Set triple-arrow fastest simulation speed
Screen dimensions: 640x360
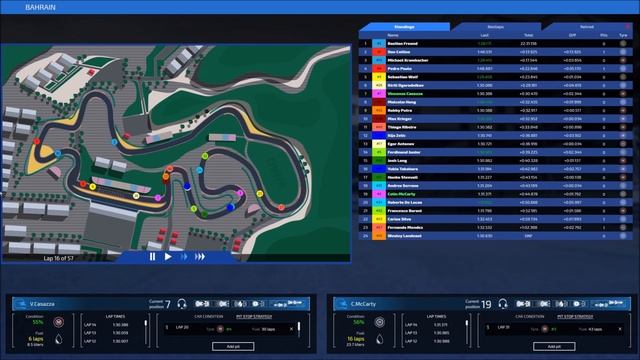pyautogui.click(x=200, y=257)
